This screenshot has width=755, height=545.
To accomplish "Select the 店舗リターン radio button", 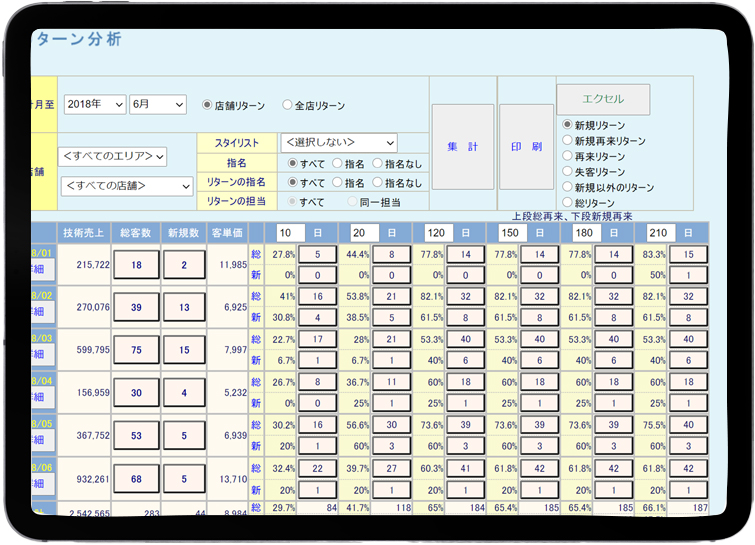I will [x=208, y=105].
